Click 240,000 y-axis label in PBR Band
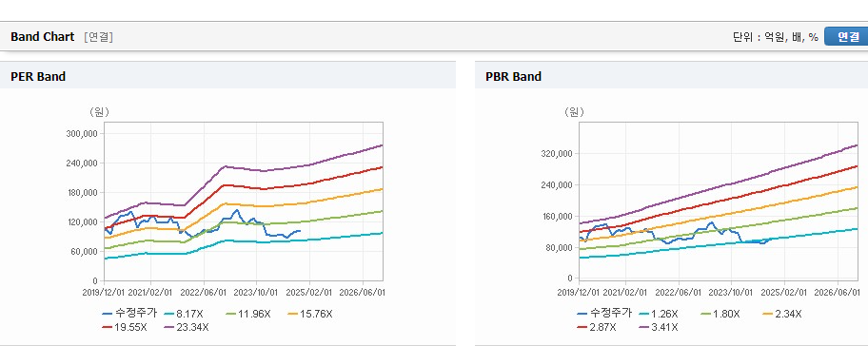 click(557, 184)
